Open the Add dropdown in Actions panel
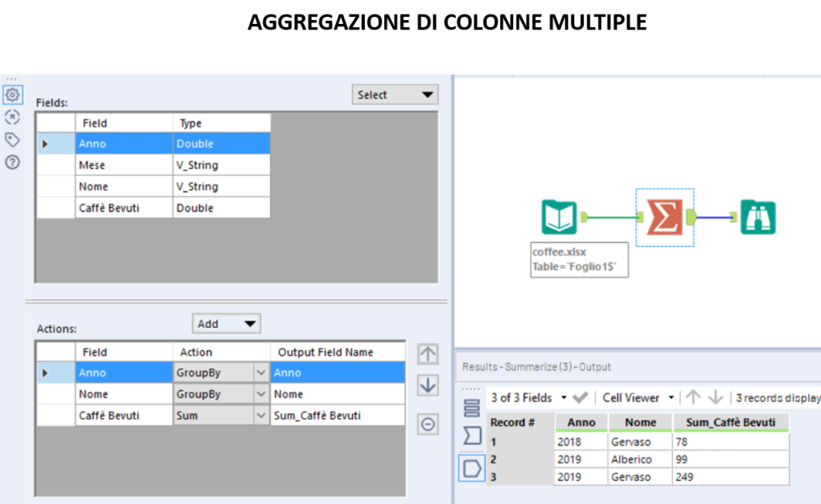 pos(226,324)
